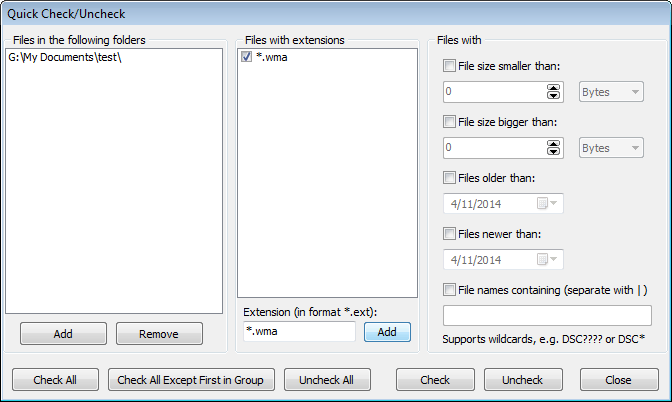Uncheck the *.wma extension checkbox
The width and height of the screenshot is (672, 402).
pos(246,60)
